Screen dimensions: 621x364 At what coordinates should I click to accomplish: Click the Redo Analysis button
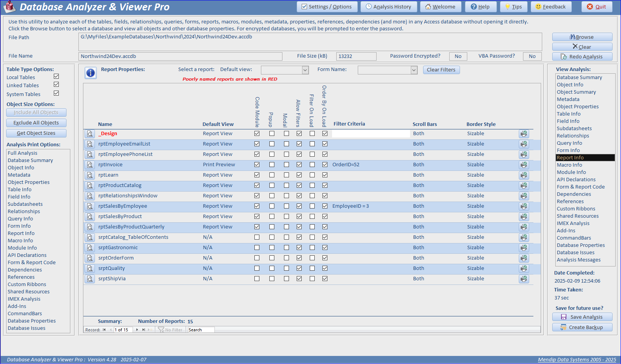click(582, 56)
